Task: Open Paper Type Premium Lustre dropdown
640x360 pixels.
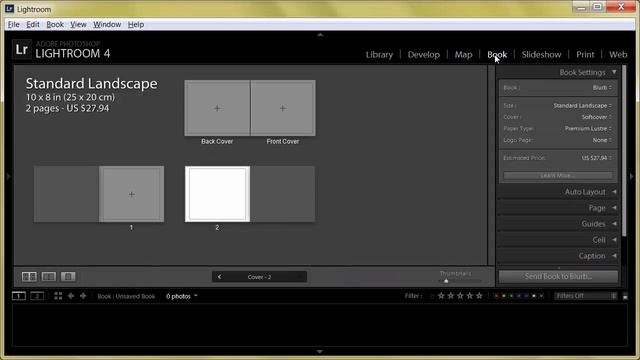Action: click(588, 129)
